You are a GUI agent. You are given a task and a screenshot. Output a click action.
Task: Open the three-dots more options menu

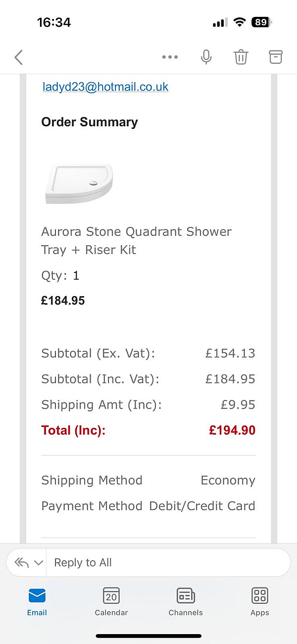tap(170, 57)
